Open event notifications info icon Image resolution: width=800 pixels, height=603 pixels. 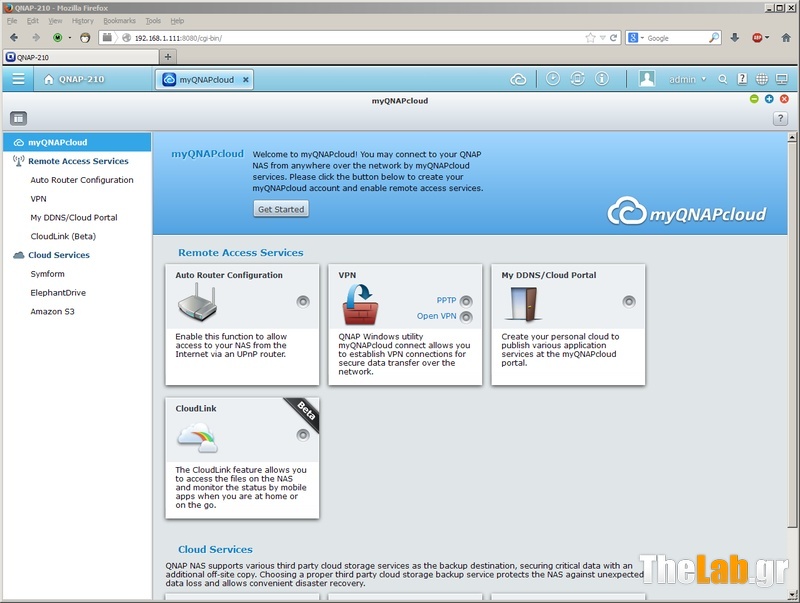pyautogui.click(x=602, y=79)
